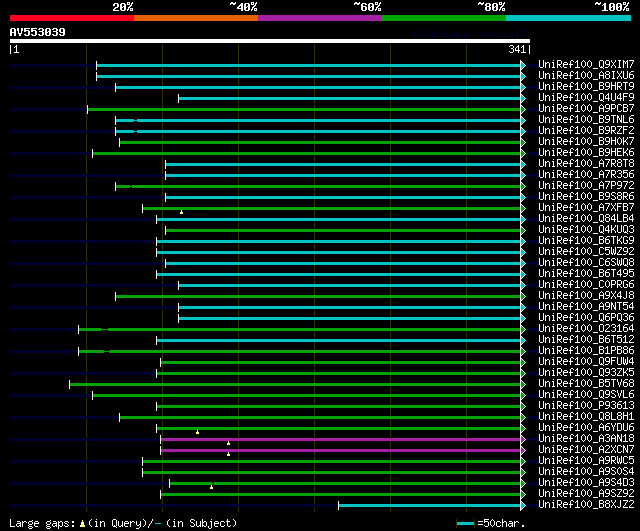The width and height of the screenshot is (640, 531).
Task: Select UniRef100_A9S0S4 hit label
Action: (586, 472)
